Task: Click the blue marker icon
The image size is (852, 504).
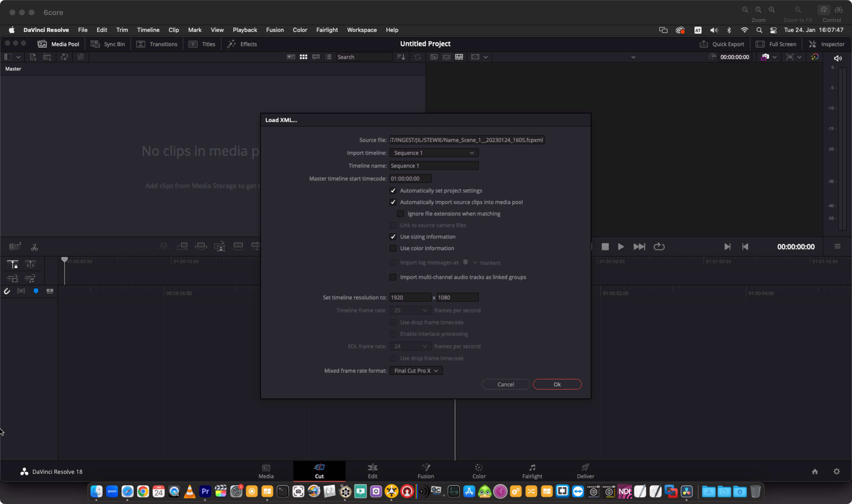Action: coord(36,291)
